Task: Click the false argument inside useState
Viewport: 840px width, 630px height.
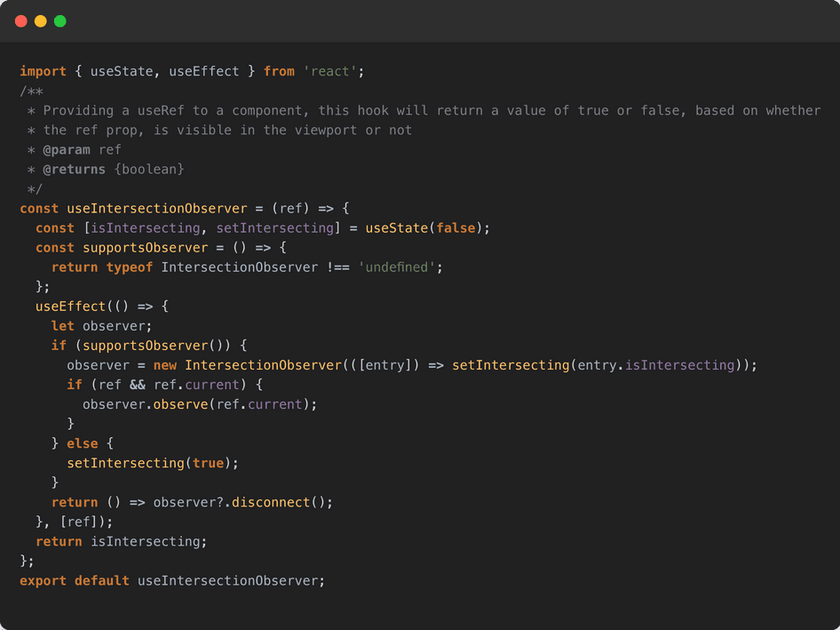Action: coord(456,227)
